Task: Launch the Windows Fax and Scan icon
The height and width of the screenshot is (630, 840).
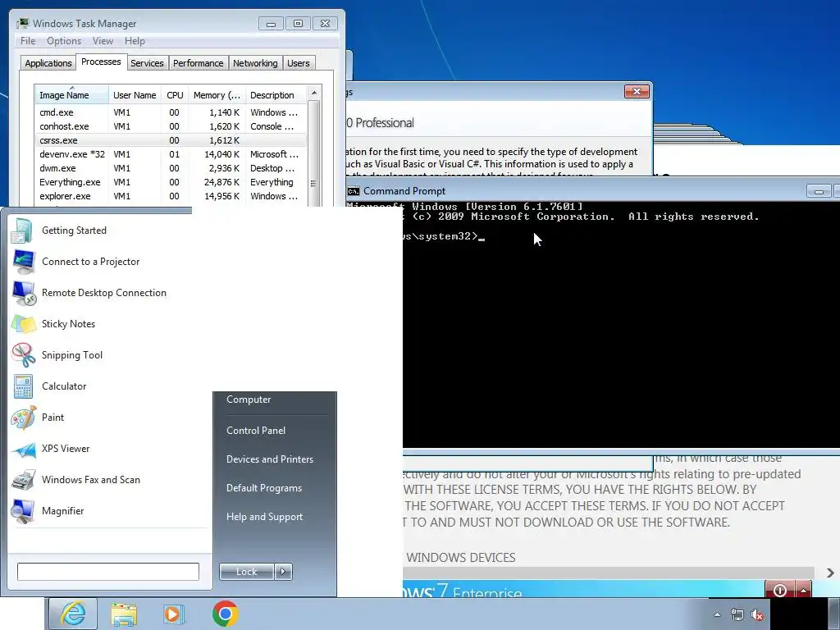Action: pyautogui.click(x=24, y=480)
